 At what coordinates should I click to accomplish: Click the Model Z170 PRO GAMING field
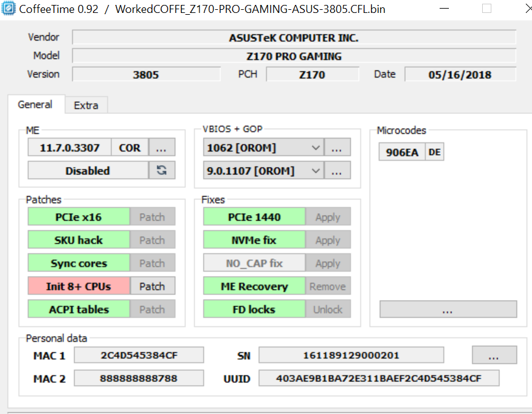pos(294,55)
